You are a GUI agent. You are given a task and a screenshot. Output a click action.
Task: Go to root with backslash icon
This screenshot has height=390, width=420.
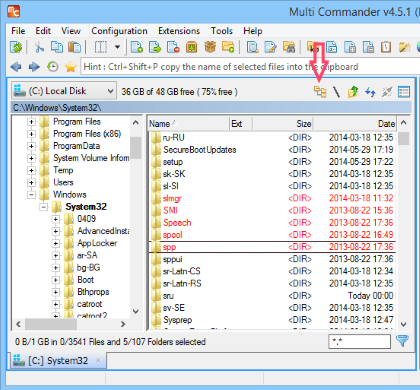tap(337, 92)
